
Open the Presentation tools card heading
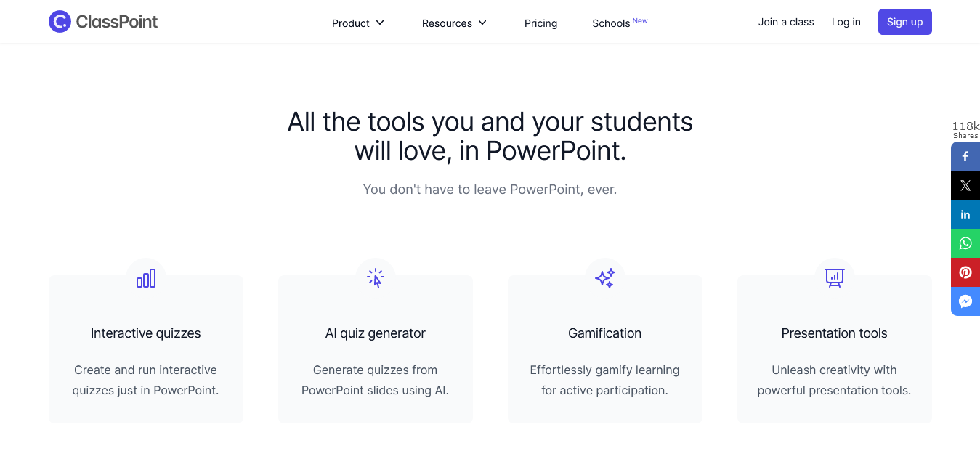click(835, 333)
